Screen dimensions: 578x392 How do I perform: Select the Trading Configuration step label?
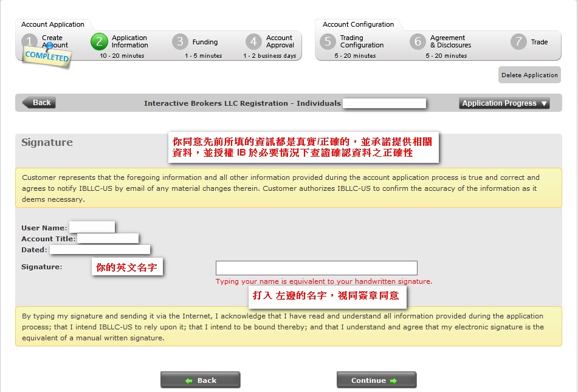[362, 41]
